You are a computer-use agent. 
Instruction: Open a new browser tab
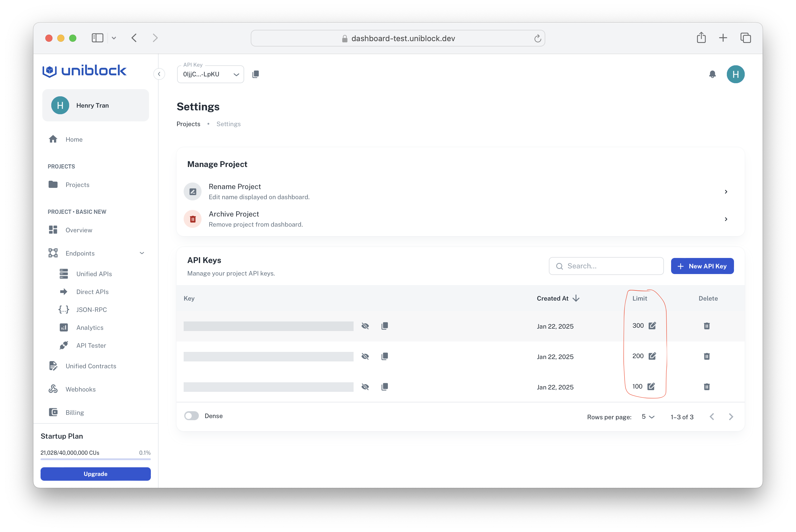(723, 38)
